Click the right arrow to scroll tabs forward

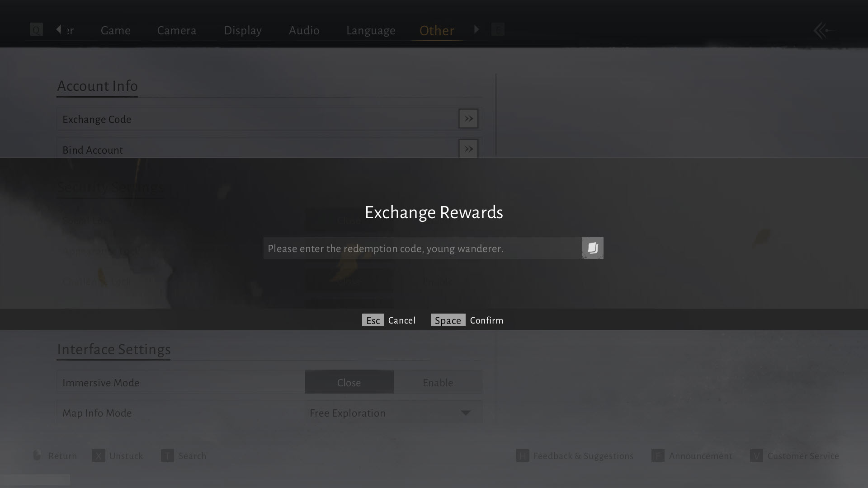point(476,29)
